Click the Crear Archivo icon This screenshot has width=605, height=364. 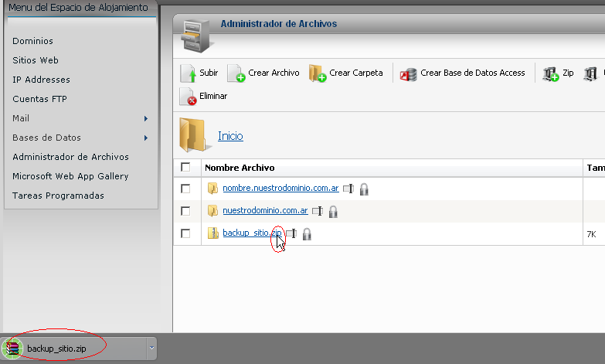coord(236,73)
